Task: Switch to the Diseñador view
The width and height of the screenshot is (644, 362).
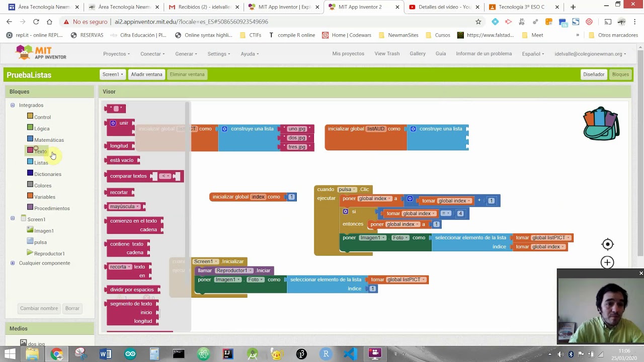Action: (x=594, y=74)
